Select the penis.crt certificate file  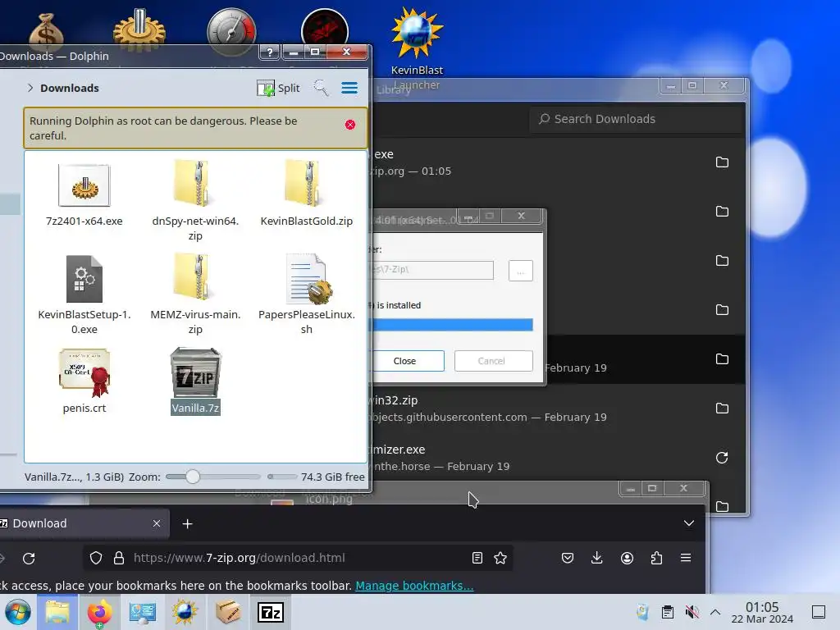tap(84, 381)
